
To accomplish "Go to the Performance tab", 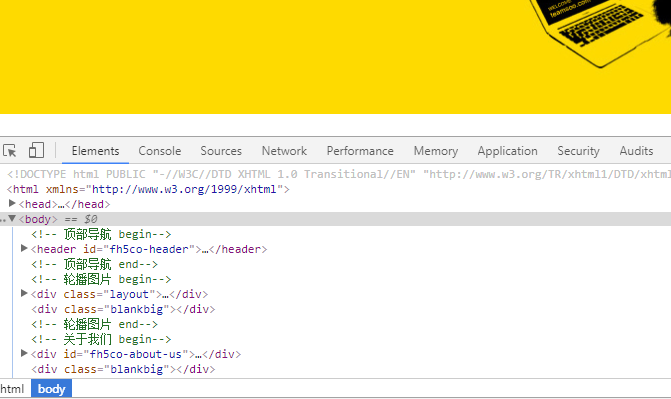I will pyautogui.click(x=360, y=151).
